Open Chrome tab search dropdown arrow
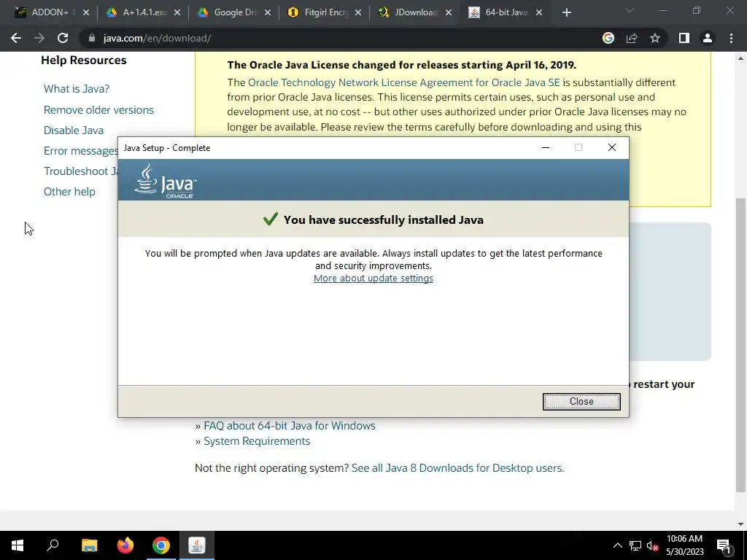The width and height of the screenshot is (747, 560). coord(630,10)
